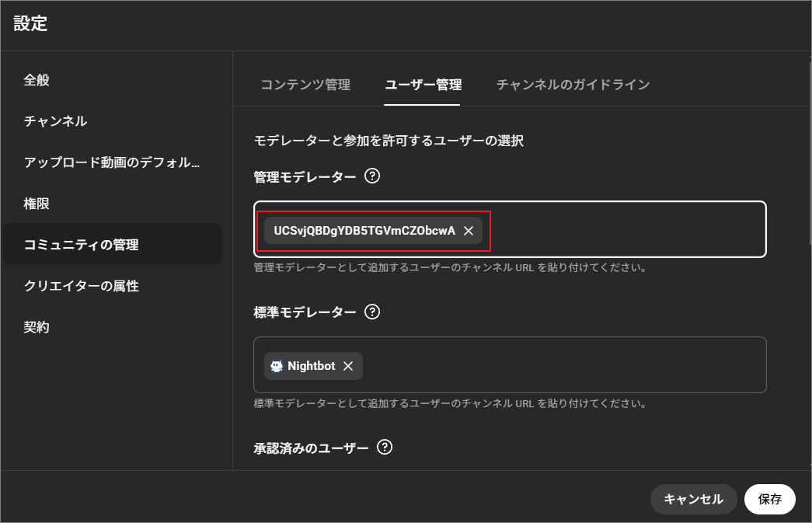Remove the Nightbot standard moderator chip
812x523 pixels.
coord(347,365)
